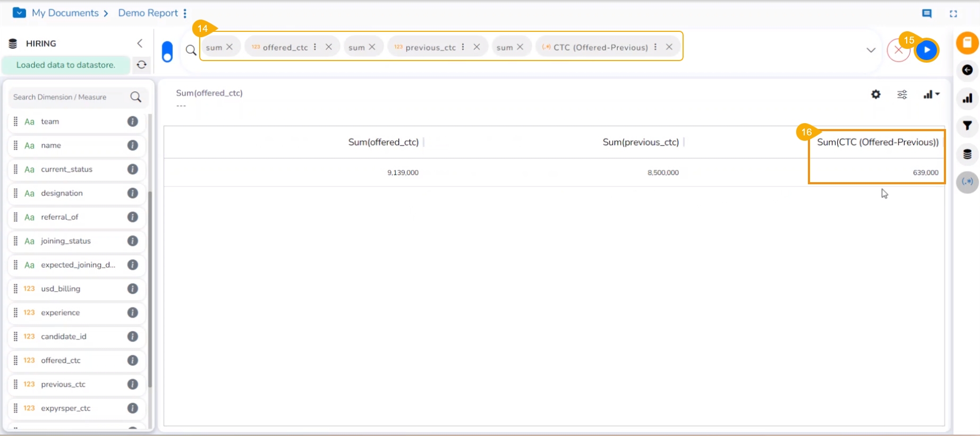Remove the sum chip before CTC (Offered-Previous)
The height and width of the screenshot is (436, 980).
pyautogui.click(x=520, y=47)
